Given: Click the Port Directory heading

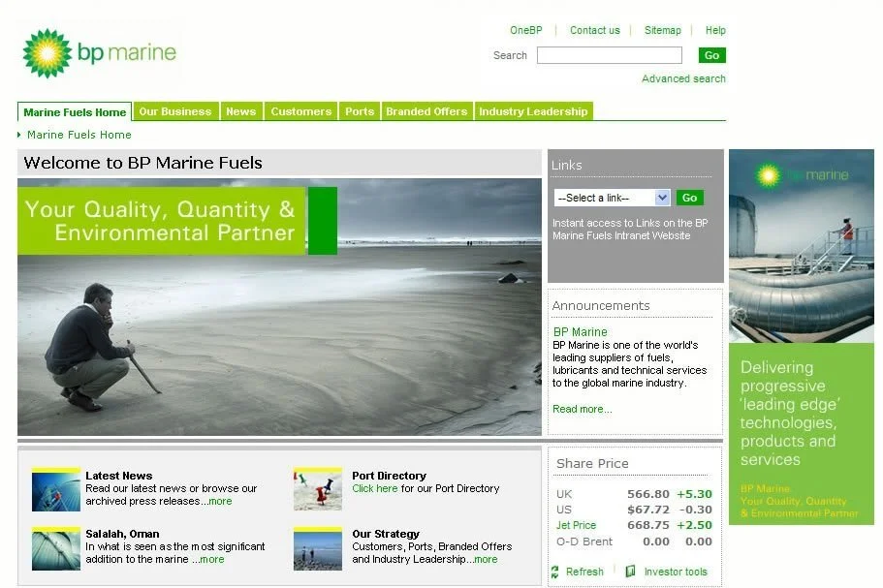Looking at the screenshot, I should pyautogui.click(x=389, y=476).
